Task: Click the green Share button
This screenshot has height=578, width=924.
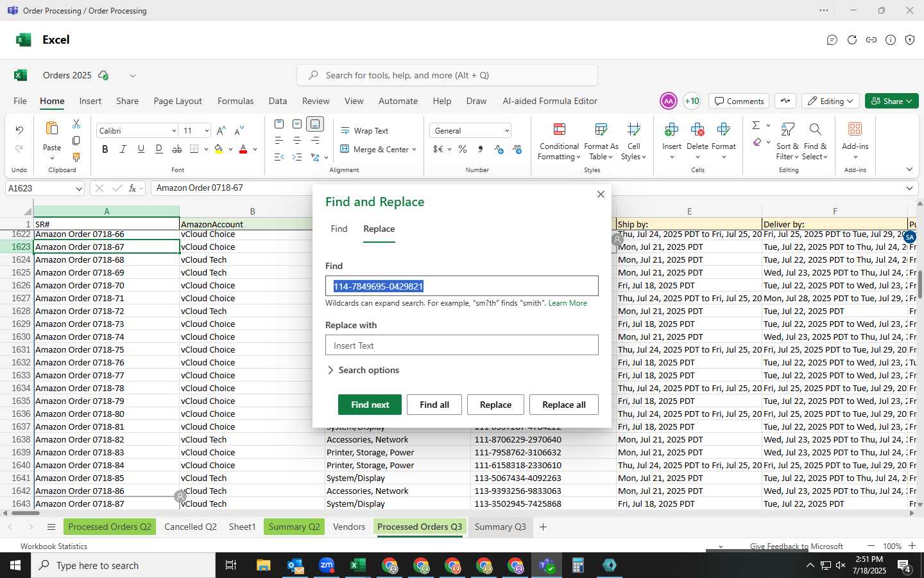Action: [x=892, y=101]
